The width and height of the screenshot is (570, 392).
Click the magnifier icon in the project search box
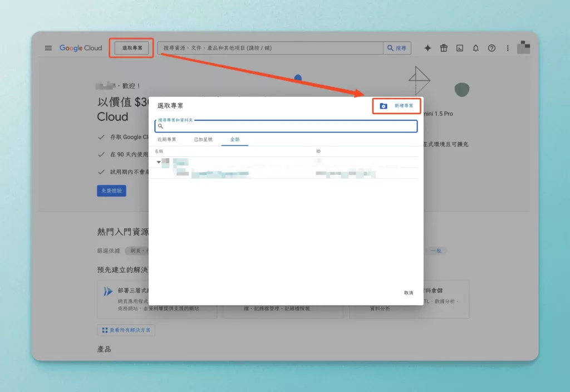(x=160, y=126)
